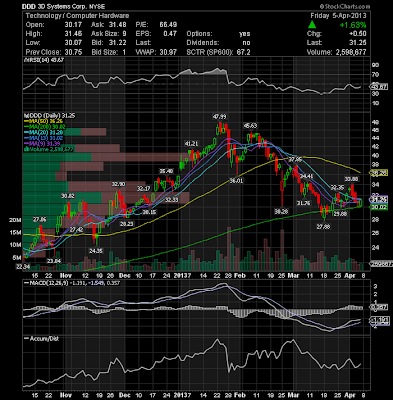Click the Volume legend entry in price panel
This screenshot has height=400, width=393.
[x=49, y=149]
